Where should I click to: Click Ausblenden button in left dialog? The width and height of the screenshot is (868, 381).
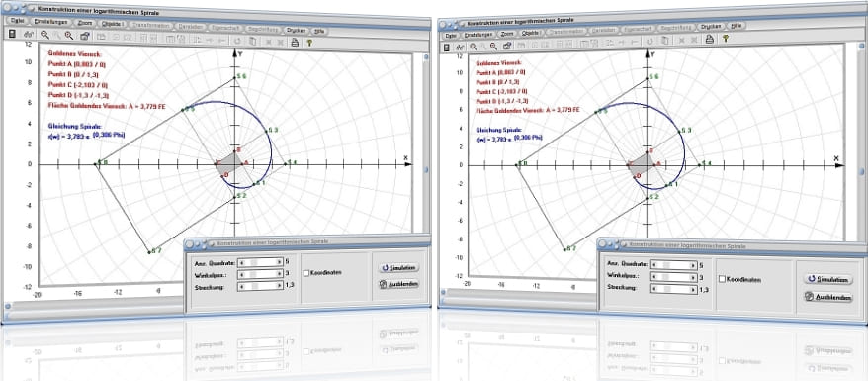(x=398, y=284)
